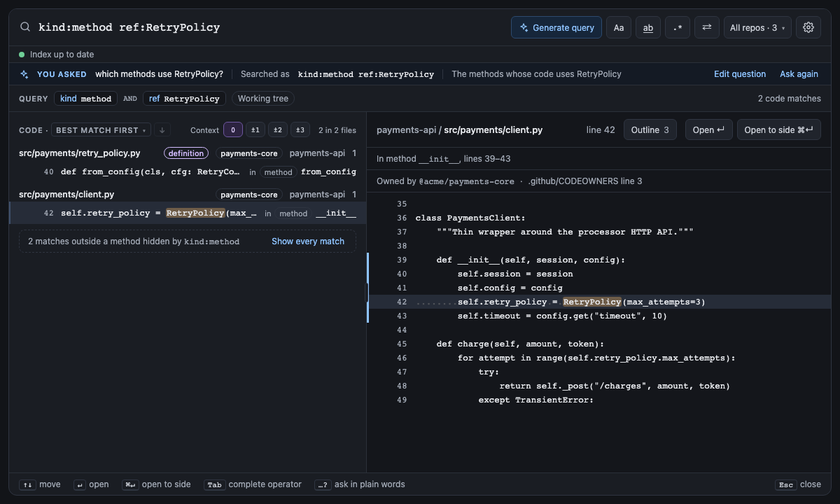
Task: Click Show every match link
Action: click(308, 241)
